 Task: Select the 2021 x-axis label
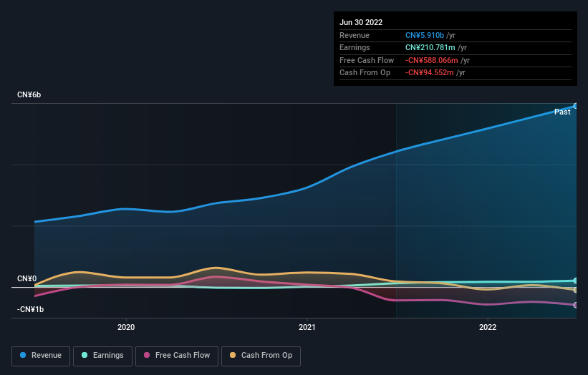coord(307,327)
